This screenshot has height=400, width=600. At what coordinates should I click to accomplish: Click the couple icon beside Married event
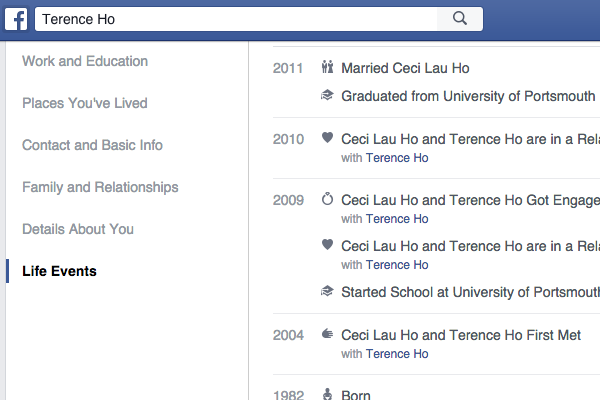(x=327, y=69)
